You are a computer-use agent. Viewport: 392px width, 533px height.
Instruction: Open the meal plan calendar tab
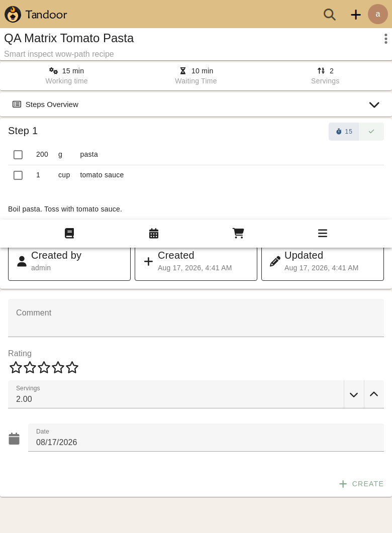point(154,233)
